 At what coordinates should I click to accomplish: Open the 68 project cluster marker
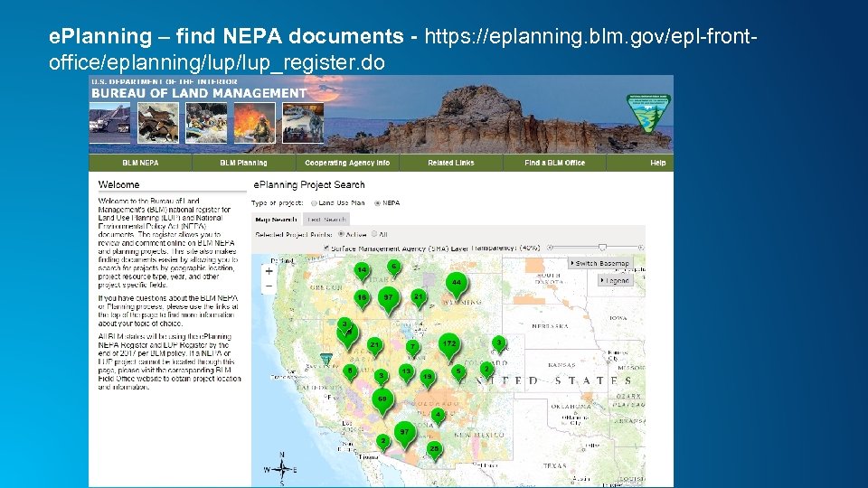coord(382,402)
